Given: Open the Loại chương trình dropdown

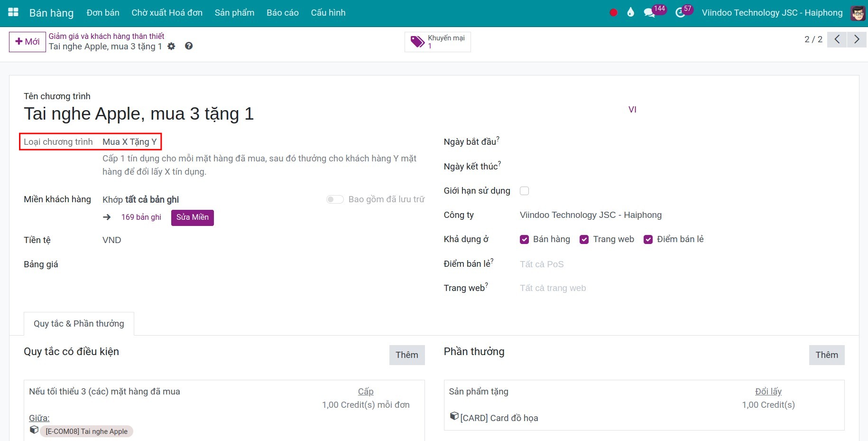Looking at the screenshot, I should pos(129,142).
